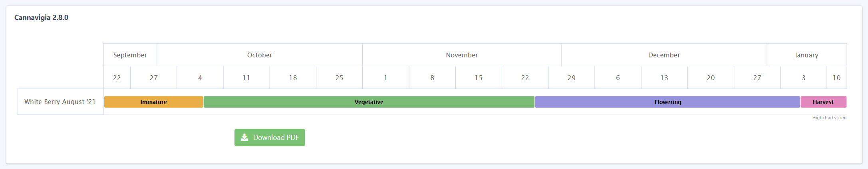
Task: Click the week 18 cell under October
Action: click(293, 78)
